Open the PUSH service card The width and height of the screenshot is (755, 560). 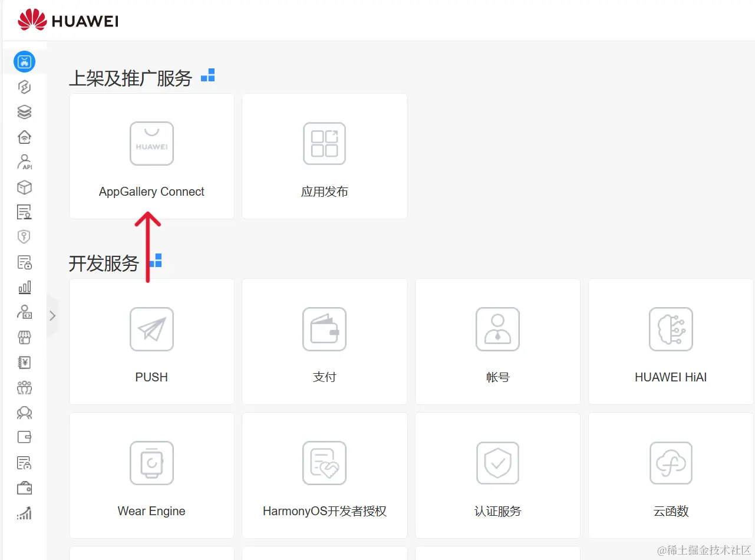[x=151, y=342]
